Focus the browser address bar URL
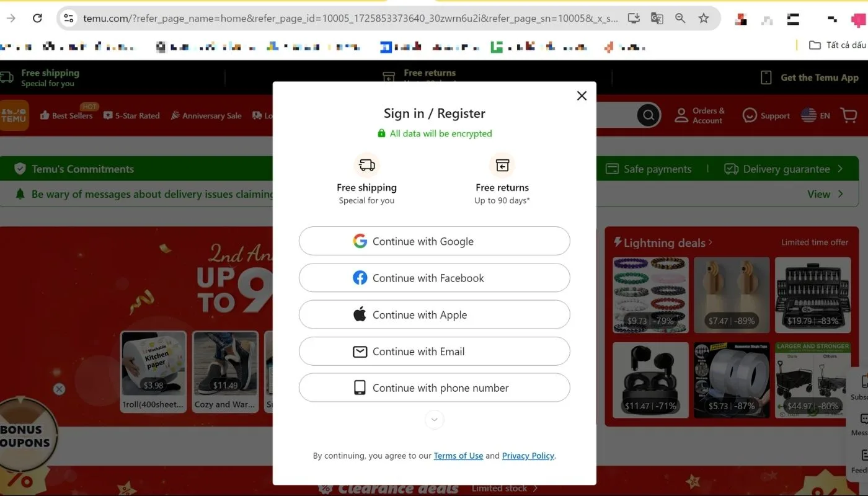This screenshot has width=868, height=496. [x=350, y=19]
